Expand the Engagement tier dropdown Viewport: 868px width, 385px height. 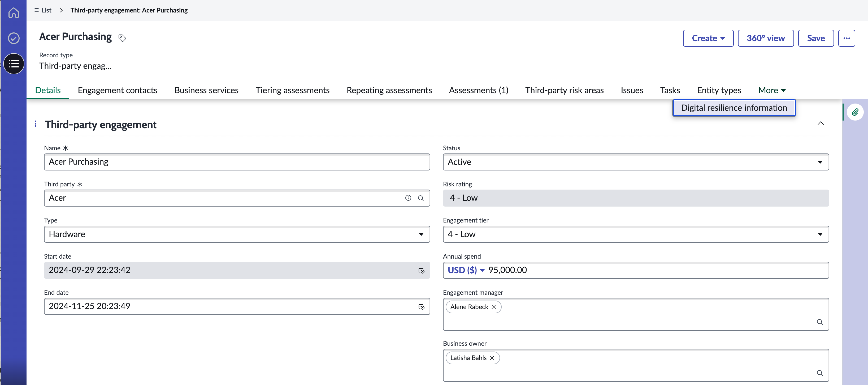(x=636, y=234)
